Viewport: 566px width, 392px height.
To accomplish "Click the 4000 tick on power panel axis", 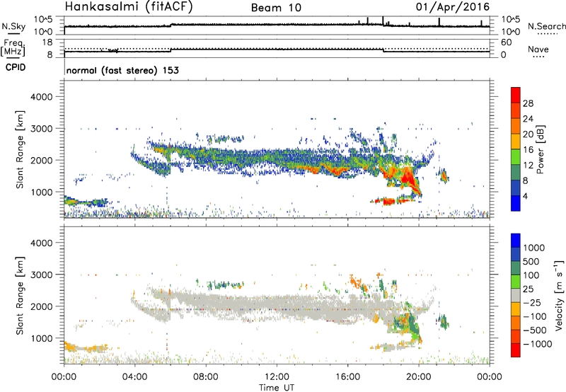I will [42, 97].
